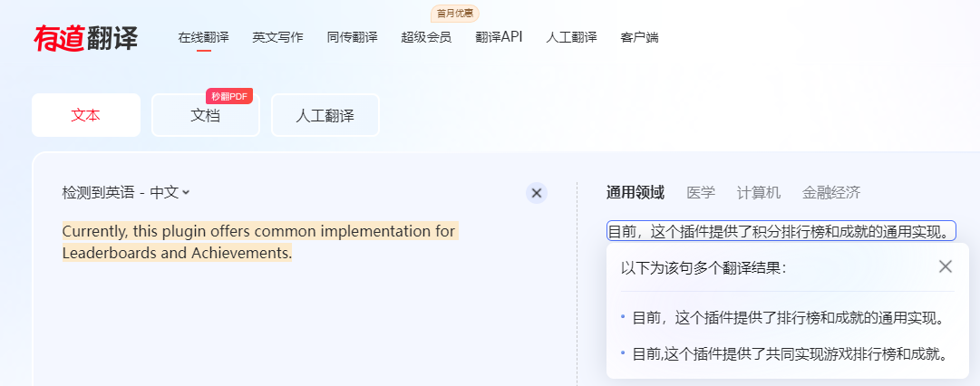Switch translation domain to 医学
This screenshot has height=386, width=980.
coord(701,192)
